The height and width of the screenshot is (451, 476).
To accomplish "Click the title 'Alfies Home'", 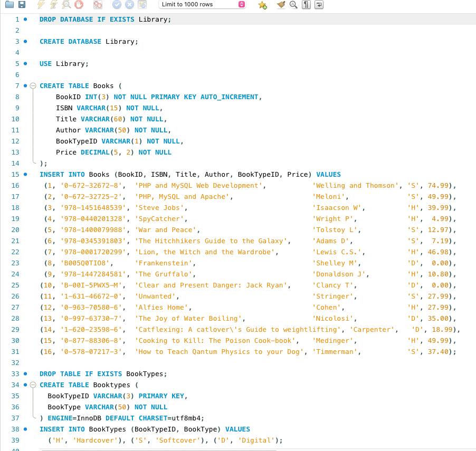I will tap(161, 308).
